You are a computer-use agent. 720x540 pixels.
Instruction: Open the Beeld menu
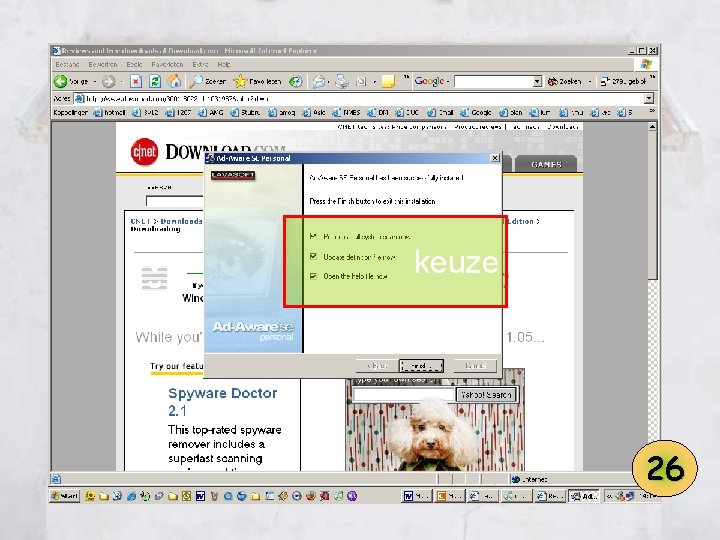pos(134,64)
